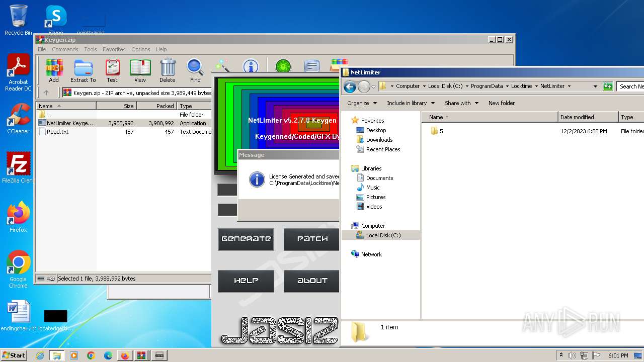Click the Forward arrow in NetLimiter Explorer
644x362 pixels.
[x=364, y=86]
